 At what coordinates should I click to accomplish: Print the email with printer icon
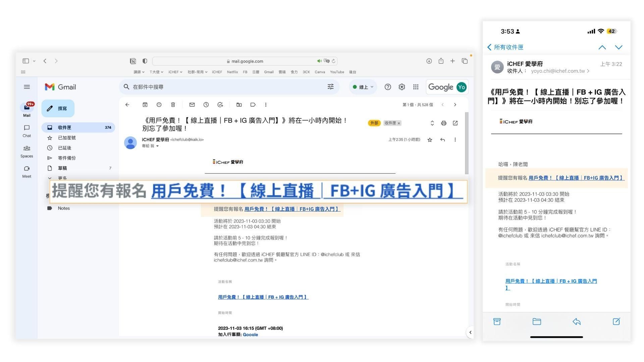pos(443,123)
